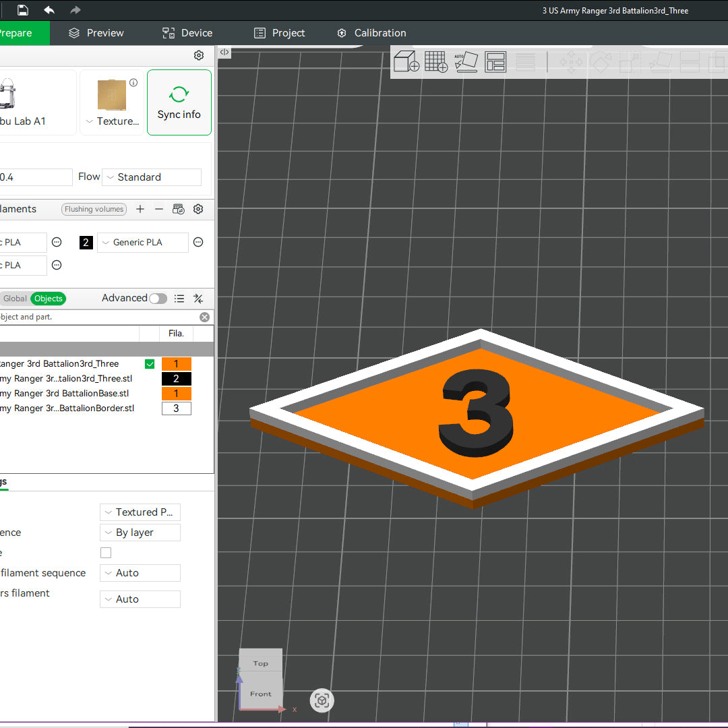Click the Arrange all objects icon
Image resolution: width=728 pixels, height=728 pixels.
pyautogui.click(x=495, y=61)
